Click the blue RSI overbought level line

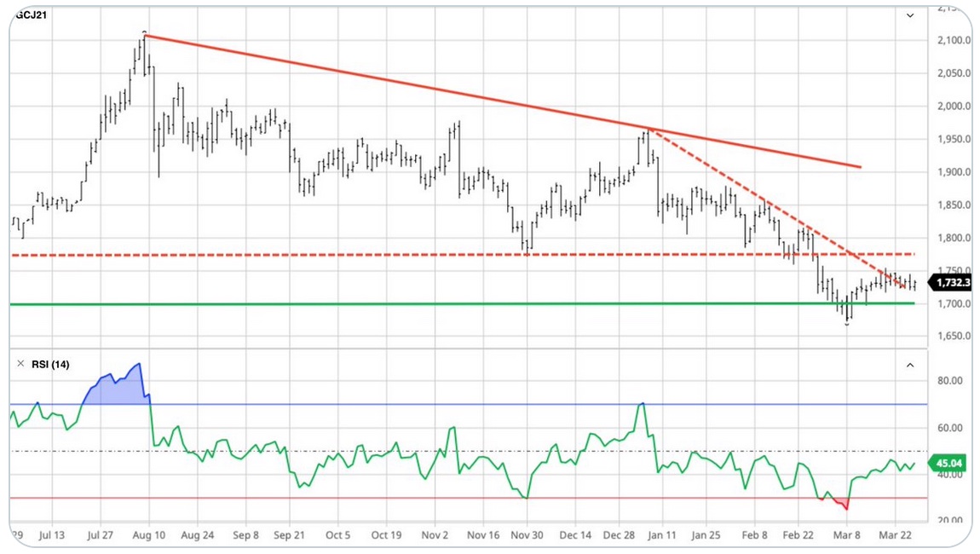pos(426,404)
